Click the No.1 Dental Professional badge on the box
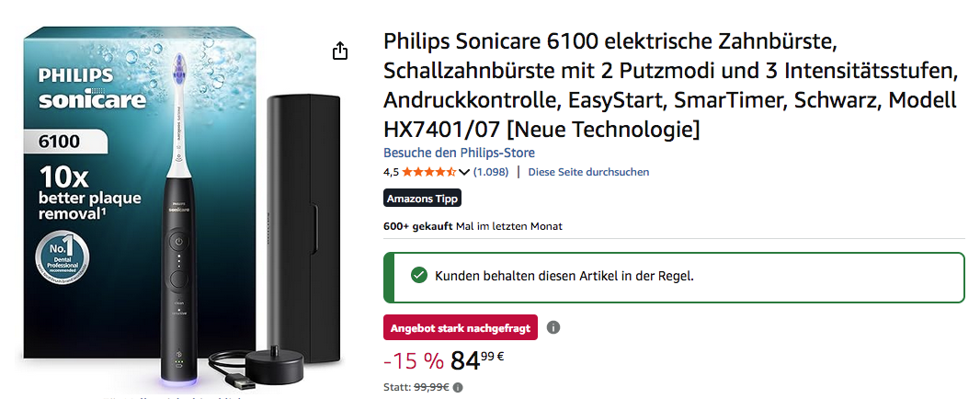980x399 pixels. pyautogui.click(x=62, y=258)
